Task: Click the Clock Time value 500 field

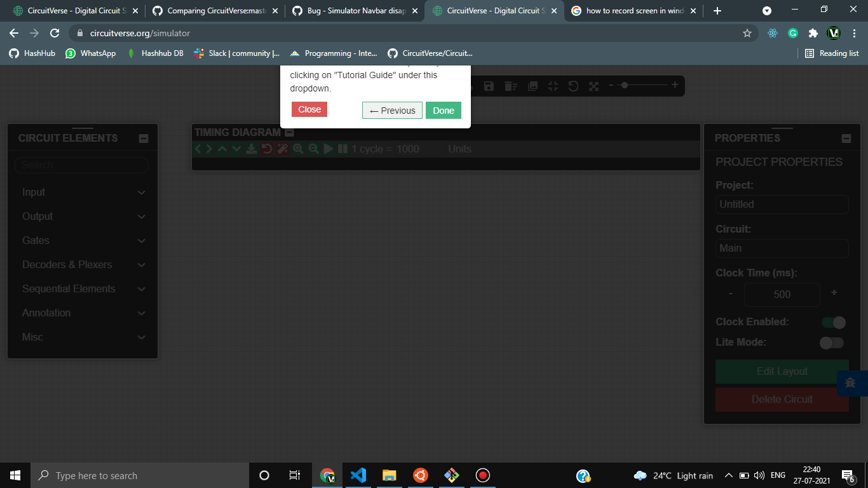Action: 782,294
